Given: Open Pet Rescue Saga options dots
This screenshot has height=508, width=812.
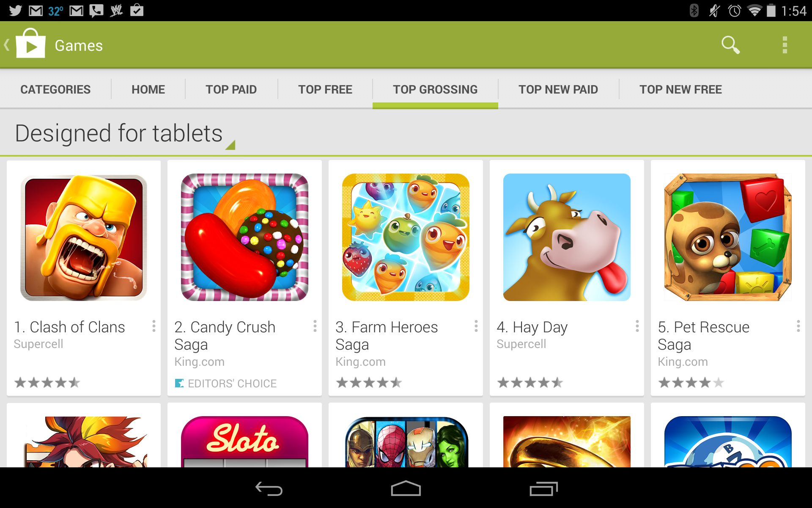Looking at the screenshot, I should tap(798, 326).
